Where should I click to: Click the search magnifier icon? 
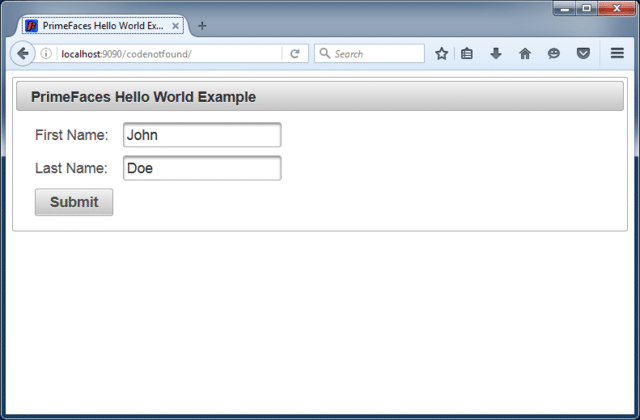[x=324, y=53]
